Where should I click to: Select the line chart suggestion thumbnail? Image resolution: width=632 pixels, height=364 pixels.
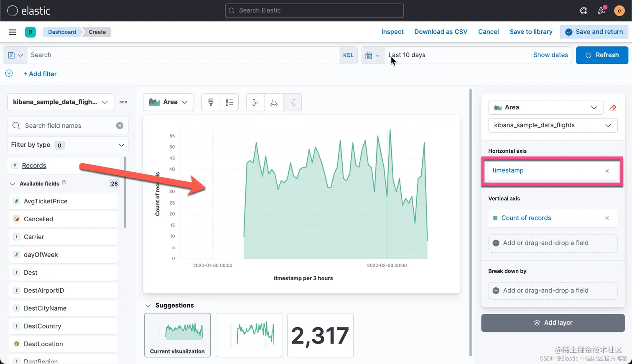click(249, 335)
